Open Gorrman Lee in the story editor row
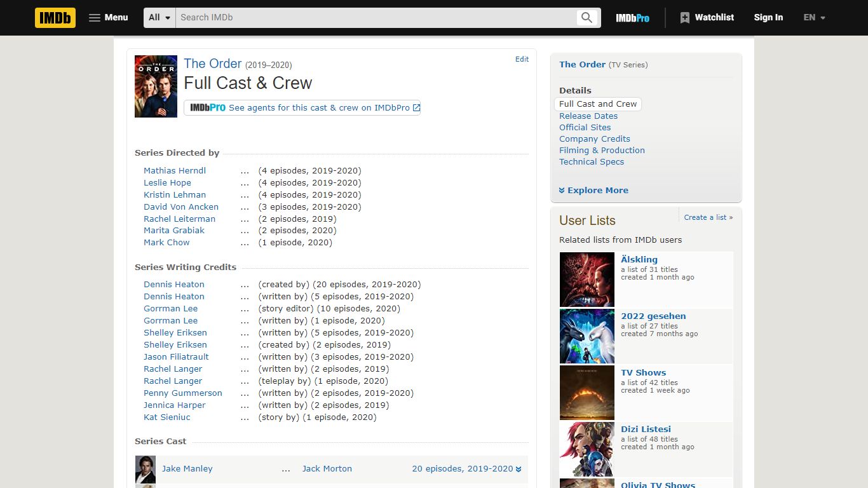The height and width of the screenshot is (488, 868). point(170,309)
